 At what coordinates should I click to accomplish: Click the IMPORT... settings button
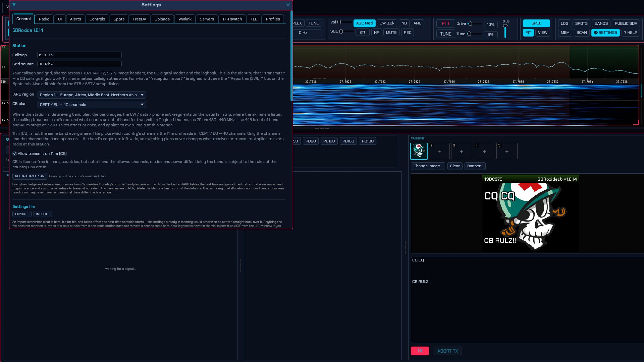(x=43, y=214)
